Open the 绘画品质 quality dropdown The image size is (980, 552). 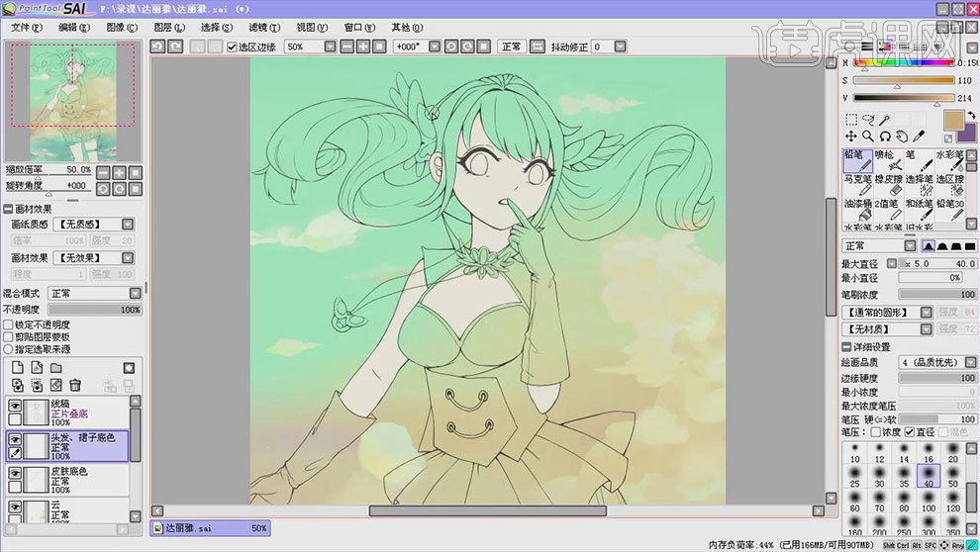pos(971,363)
